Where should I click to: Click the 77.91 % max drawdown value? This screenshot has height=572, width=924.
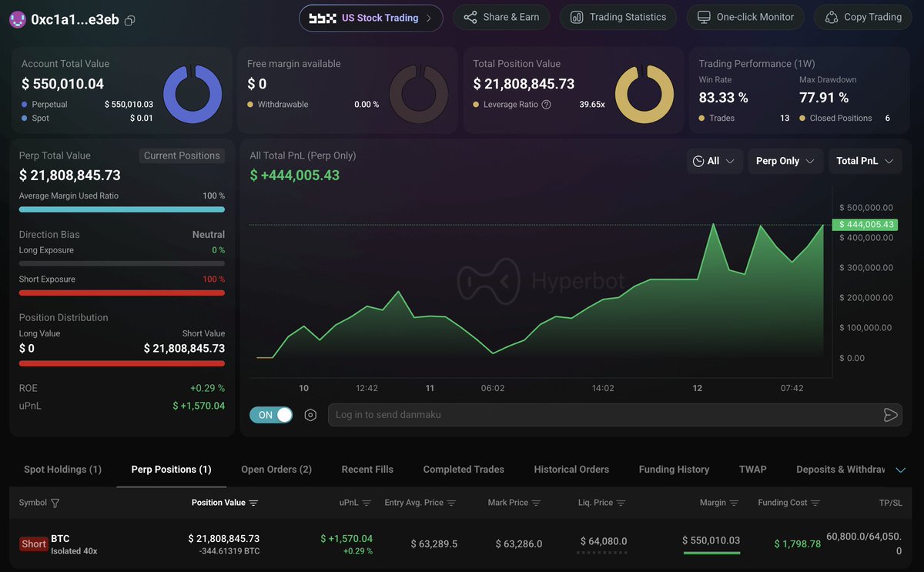pos(824,98)
